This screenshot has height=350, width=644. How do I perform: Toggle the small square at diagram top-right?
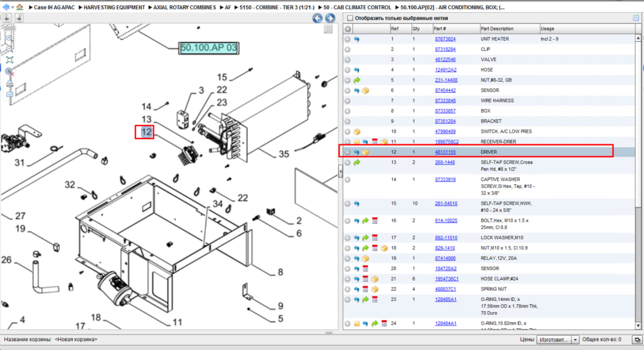[x=328, y=29]
